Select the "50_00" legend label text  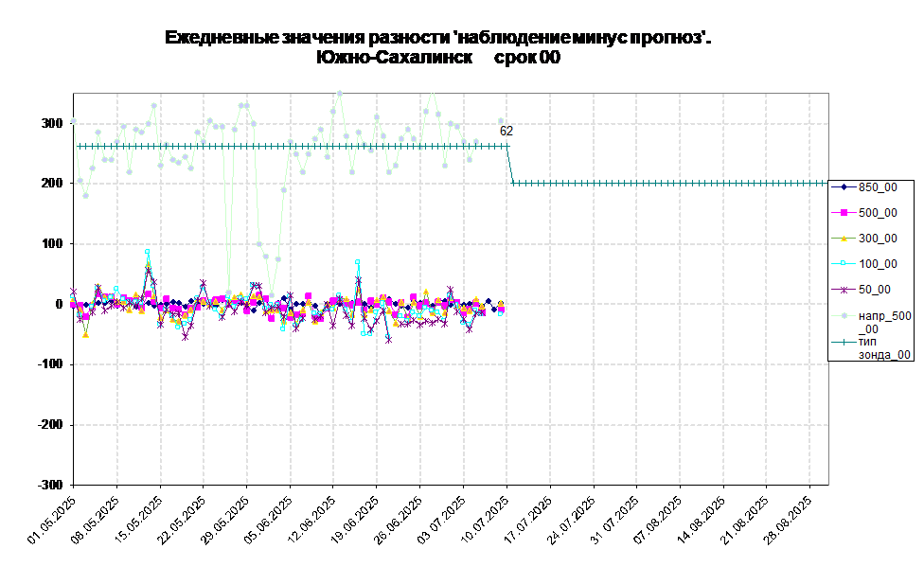tap(874, 290)
